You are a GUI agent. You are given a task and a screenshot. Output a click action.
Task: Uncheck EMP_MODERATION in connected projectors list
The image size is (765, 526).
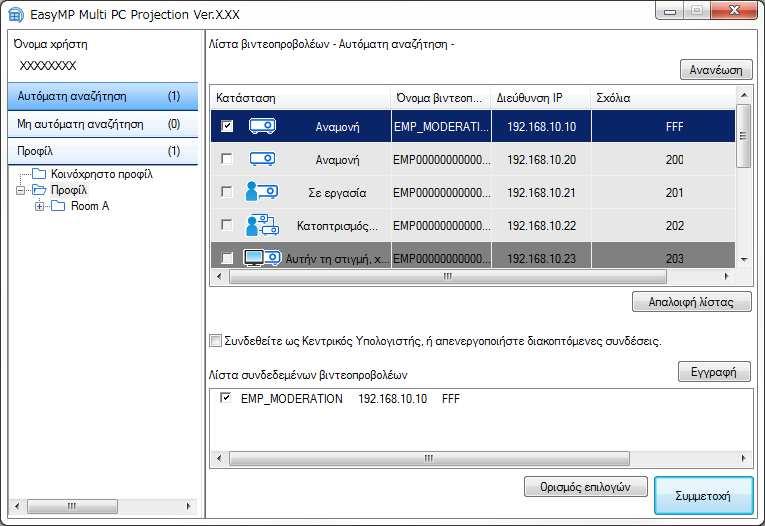point(225,398)
